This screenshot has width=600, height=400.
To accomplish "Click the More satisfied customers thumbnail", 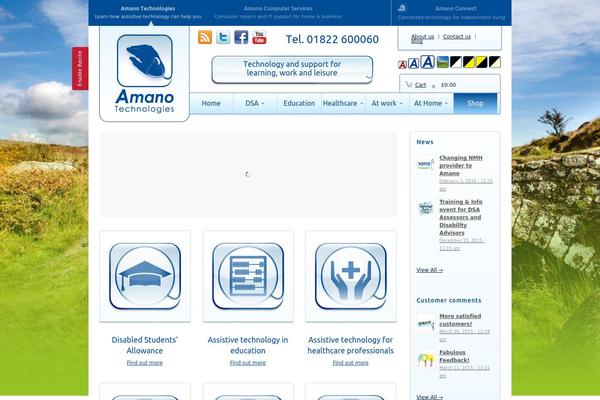I will click(x=426, y=323).
